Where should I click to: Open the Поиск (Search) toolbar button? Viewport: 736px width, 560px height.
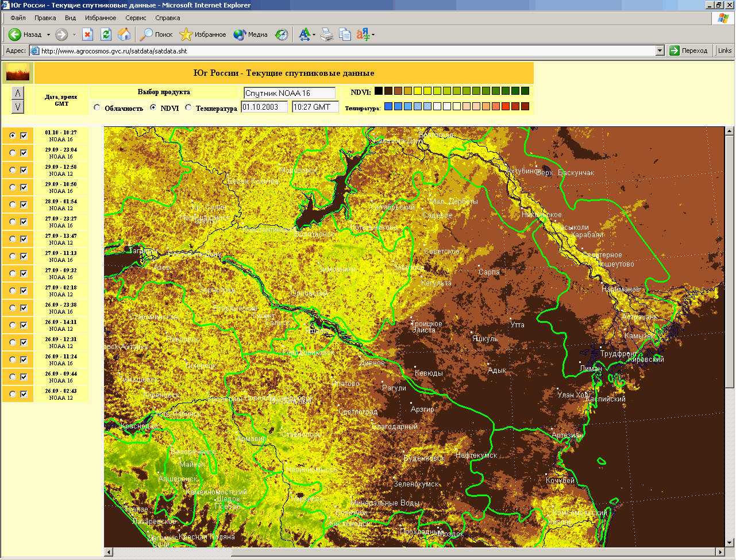tap(156, 34)
